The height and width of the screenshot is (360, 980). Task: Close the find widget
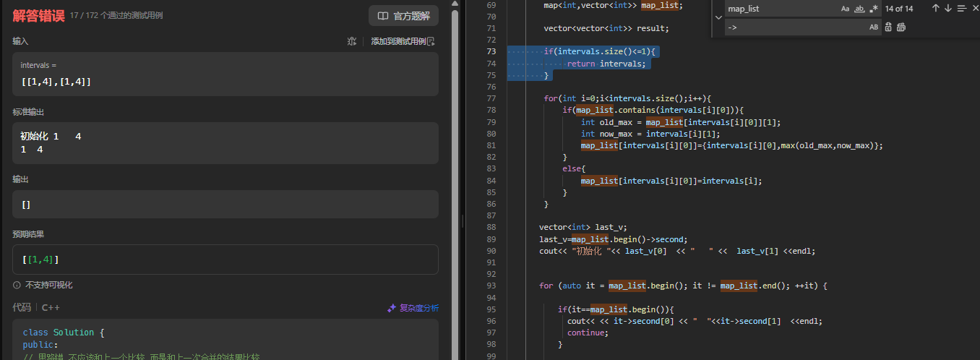coord(974,9)
